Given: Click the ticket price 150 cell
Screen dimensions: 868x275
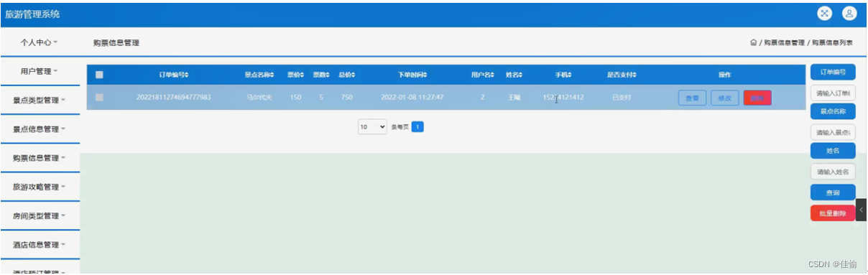Looking at the screenshot, I should 295,97.
